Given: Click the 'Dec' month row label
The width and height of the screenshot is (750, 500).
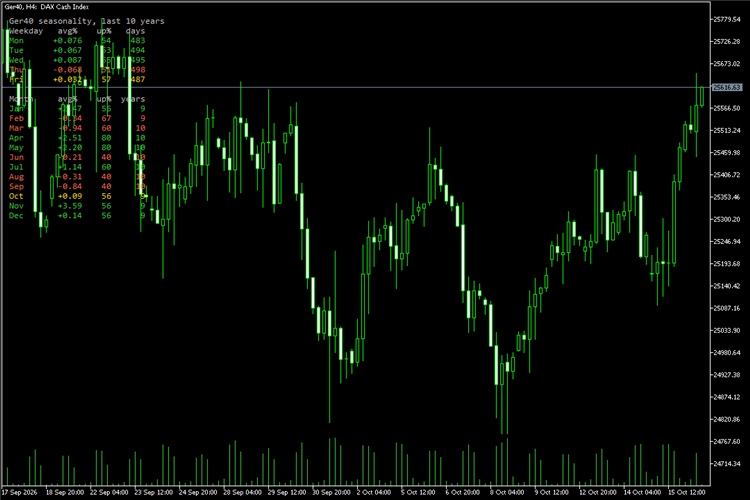Looking at the screenshot, I should tap(16, 216).
